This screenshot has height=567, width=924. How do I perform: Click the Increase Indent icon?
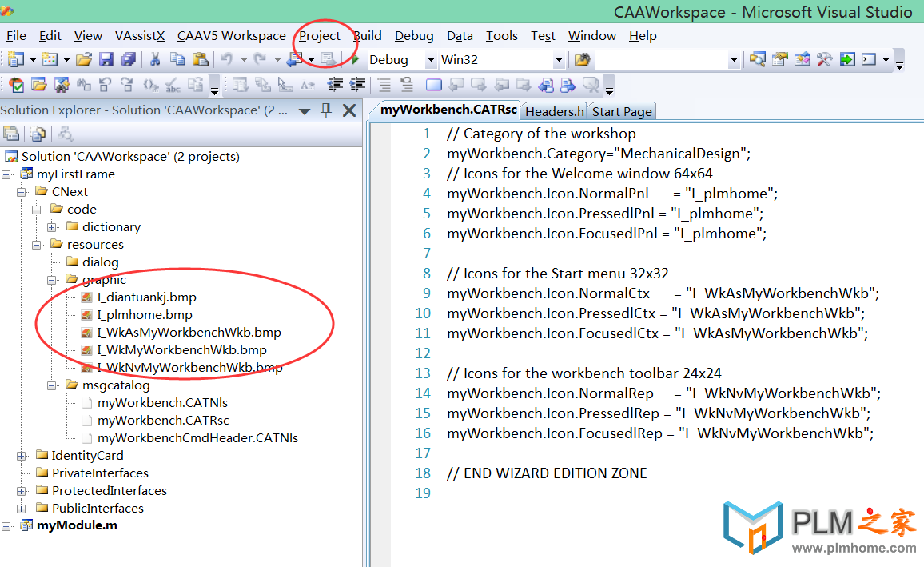point(357,85)
